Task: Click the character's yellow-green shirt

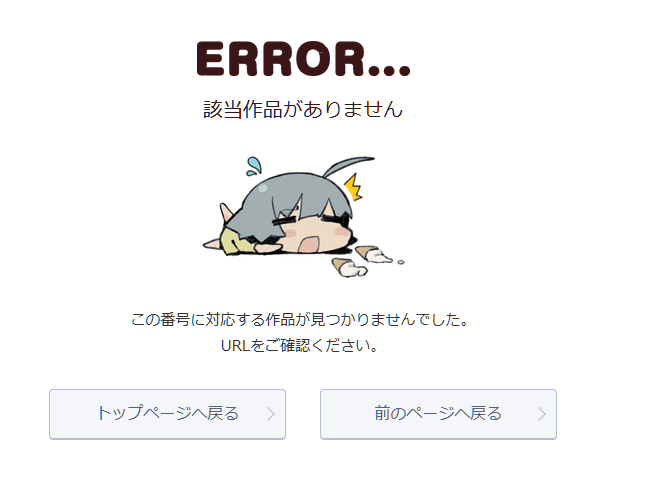Action: 238,242
